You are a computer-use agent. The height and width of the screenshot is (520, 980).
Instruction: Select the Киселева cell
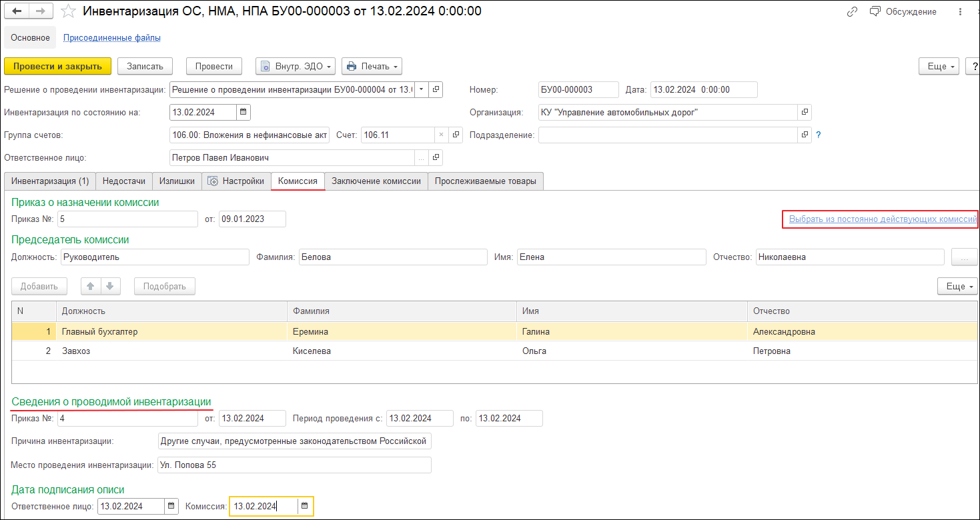[x=402, y=351]
